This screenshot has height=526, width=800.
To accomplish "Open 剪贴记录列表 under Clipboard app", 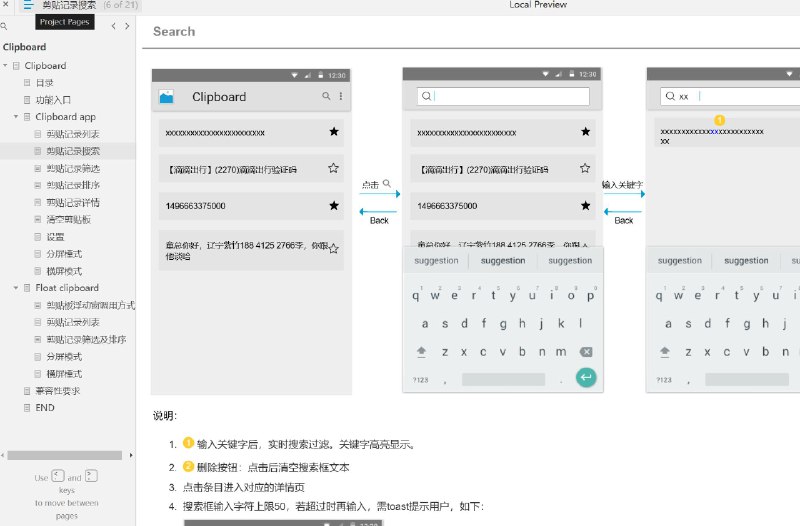I will pyautogui.click(x=73, y=134).
